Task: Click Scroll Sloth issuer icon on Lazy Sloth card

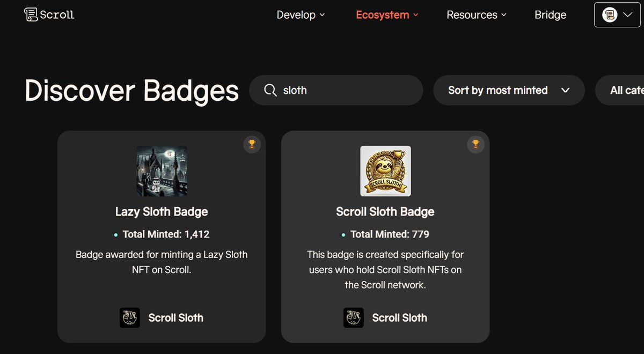Action: coord(130,318)
